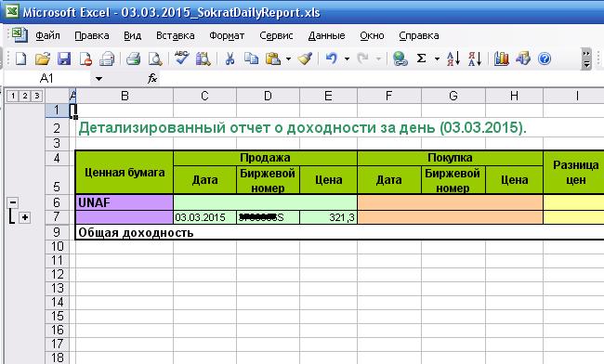The image size is (604, 364).
Task: Sort ascending A-to-Я icon
Action: pos(453,58)
